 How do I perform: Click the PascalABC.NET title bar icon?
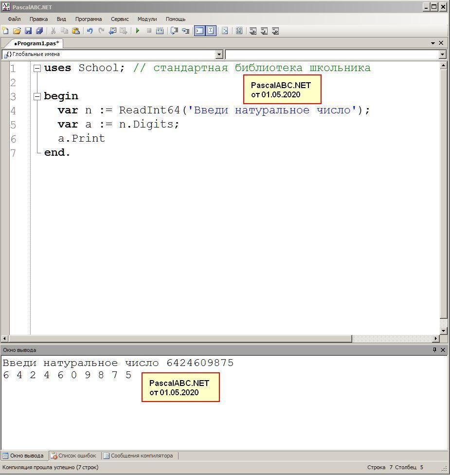(x=6, y=7)
